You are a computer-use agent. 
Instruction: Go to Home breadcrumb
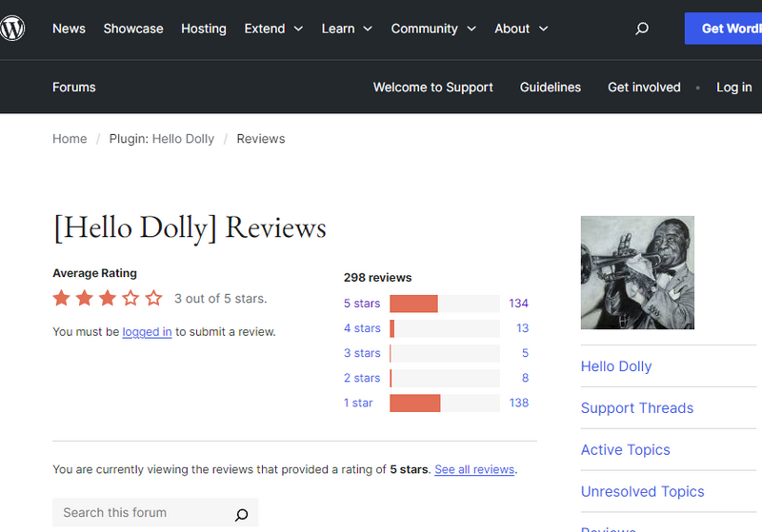click(70, 139)
